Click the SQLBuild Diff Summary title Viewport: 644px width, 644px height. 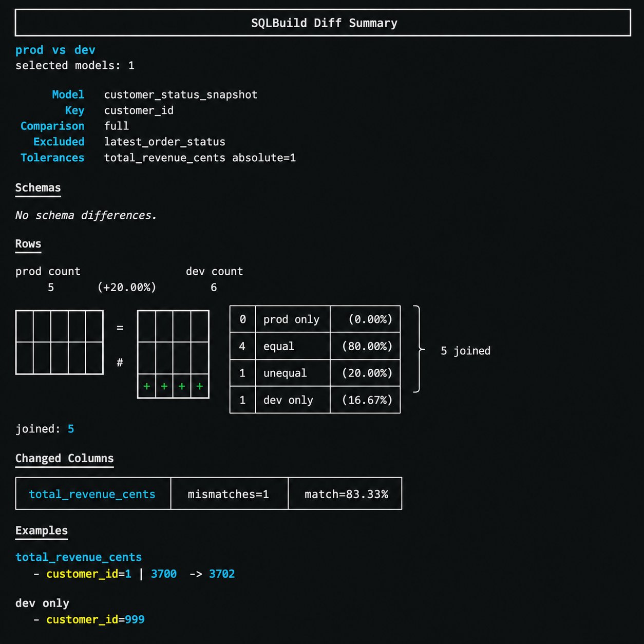tap(324, 23)
